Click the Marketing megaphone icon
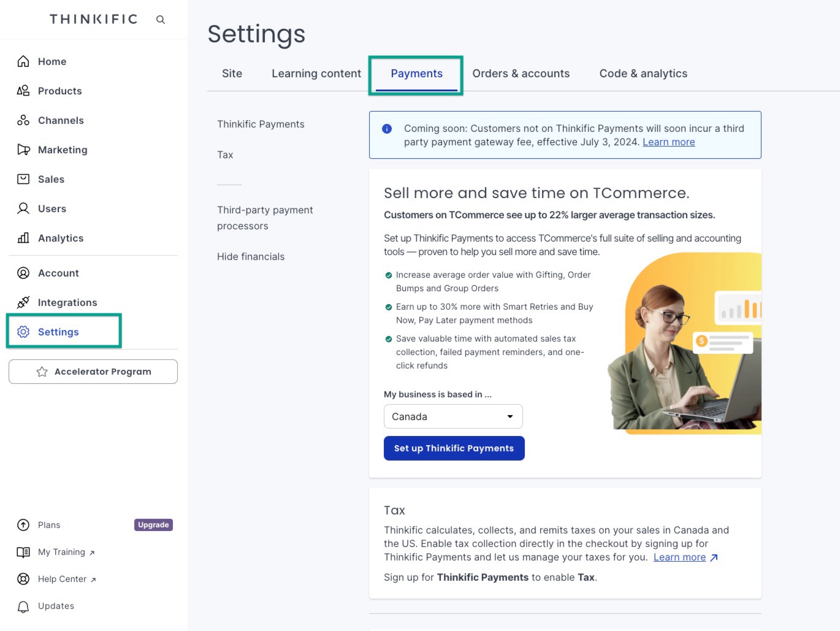 tap(23, 150)
